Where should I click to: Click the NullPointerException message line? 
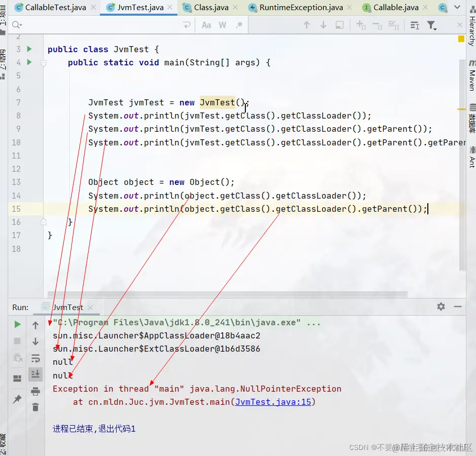click(x=197, y=389)
